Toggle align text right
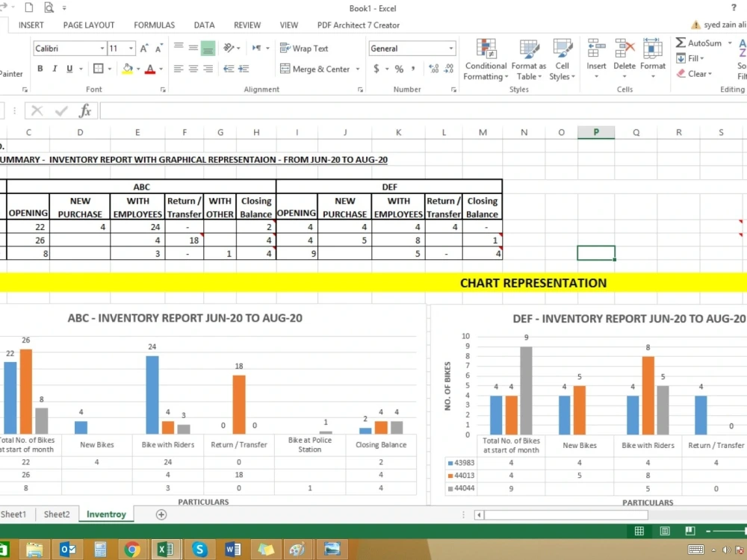 tap(208, 69)
